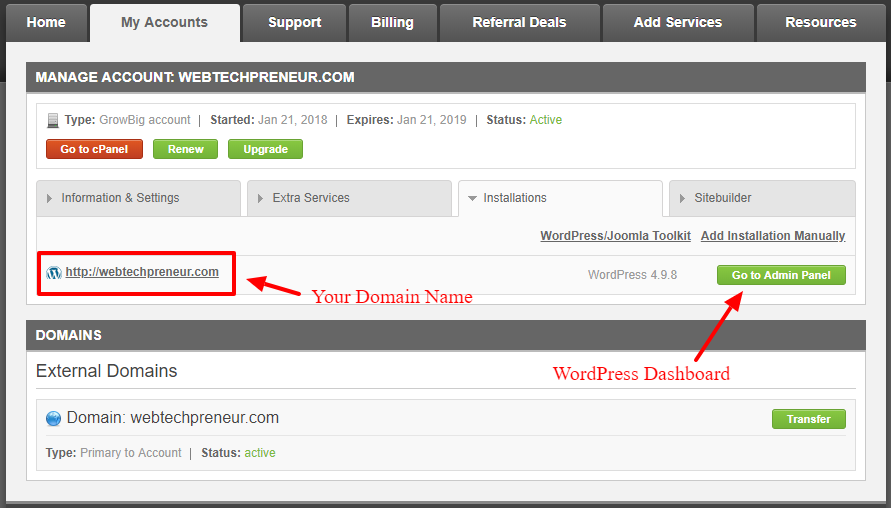Click the Primary to Account text

coord(131,453)
